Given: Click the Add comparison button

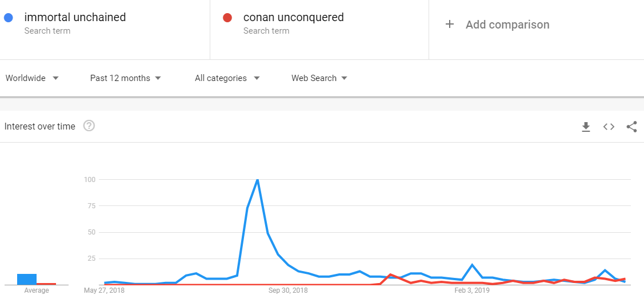Looking at the screenshot, I should [x=497, y=25].
